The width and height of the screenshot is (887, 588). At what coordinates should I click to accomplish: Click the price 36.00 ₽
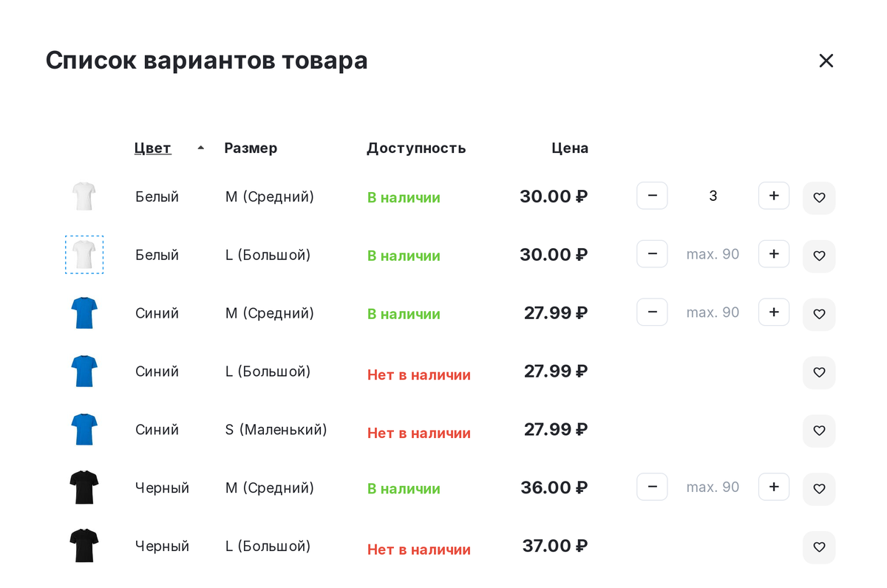pyautogui.click(x=554, y=488)
